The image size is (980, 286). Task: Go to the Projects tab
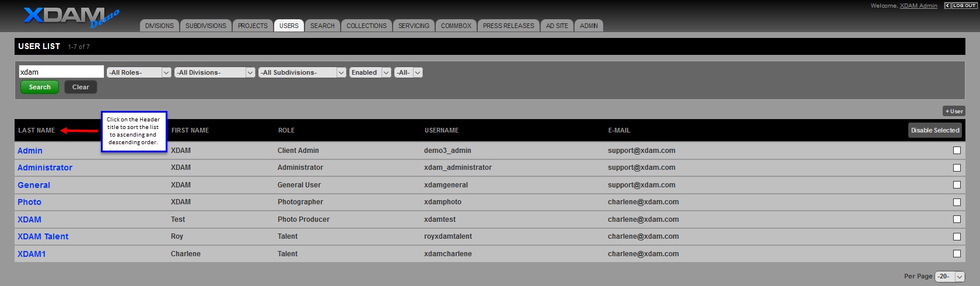253,26
